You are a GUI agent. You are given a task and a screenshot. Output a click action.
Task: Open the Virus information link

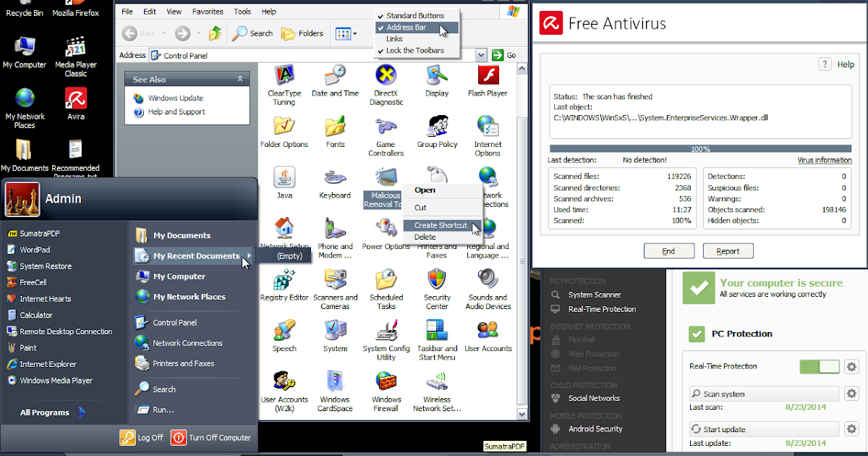tap(825, 160)
